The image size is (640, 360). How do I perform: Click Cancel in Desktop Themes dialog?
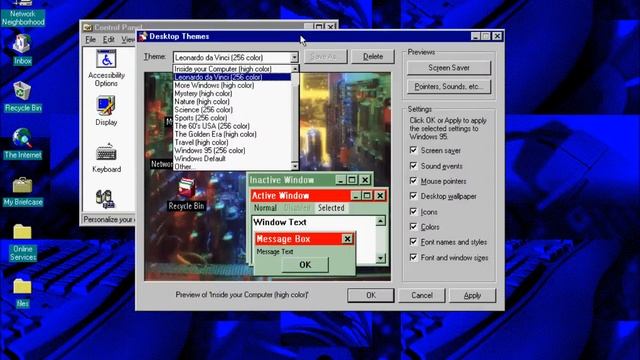(x=422, y=295)
